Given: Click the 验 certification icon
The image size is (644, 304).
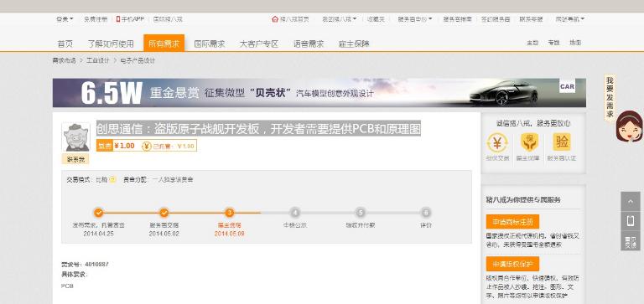Looking at the screenshot, I should point(562,142).
